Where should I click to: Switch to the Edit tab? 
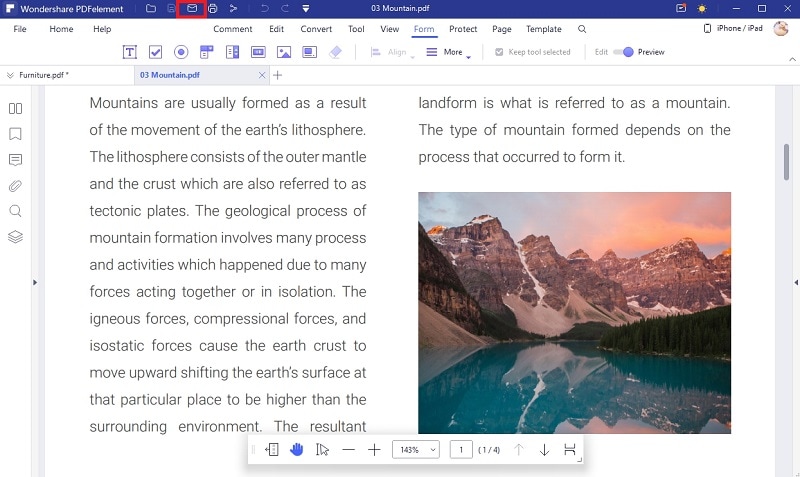click(x=277, y=29)
